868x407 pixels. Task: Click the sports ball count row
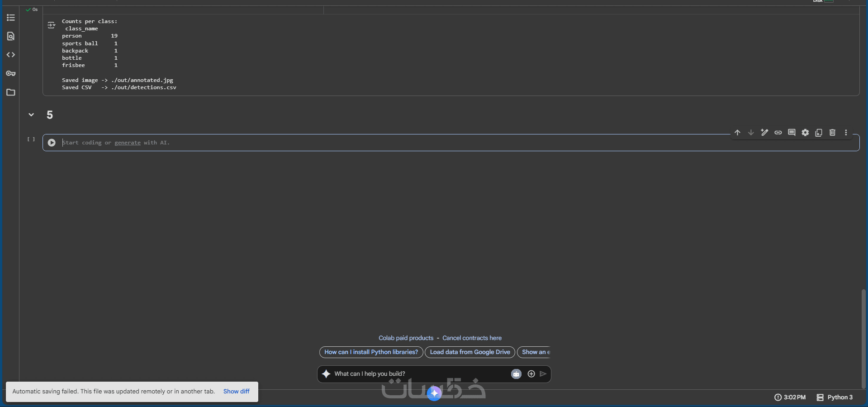click(90, 43)
